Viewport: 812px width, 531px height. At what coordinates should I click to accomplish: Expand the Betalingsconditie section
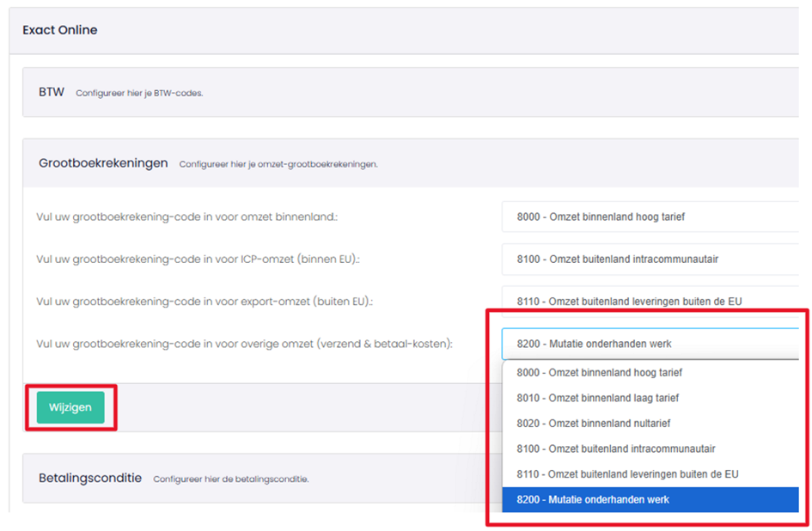tap(410, 479)
